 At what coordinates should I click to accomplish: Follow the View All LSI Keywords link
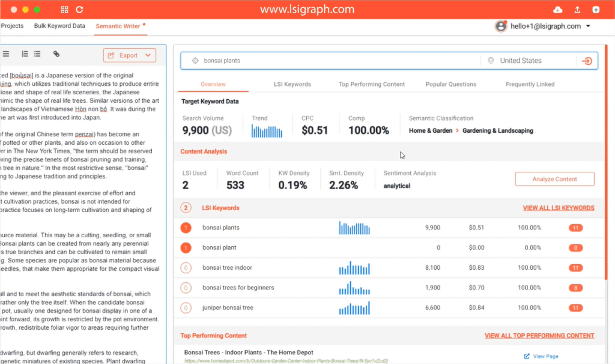click(x=558, y=208)
